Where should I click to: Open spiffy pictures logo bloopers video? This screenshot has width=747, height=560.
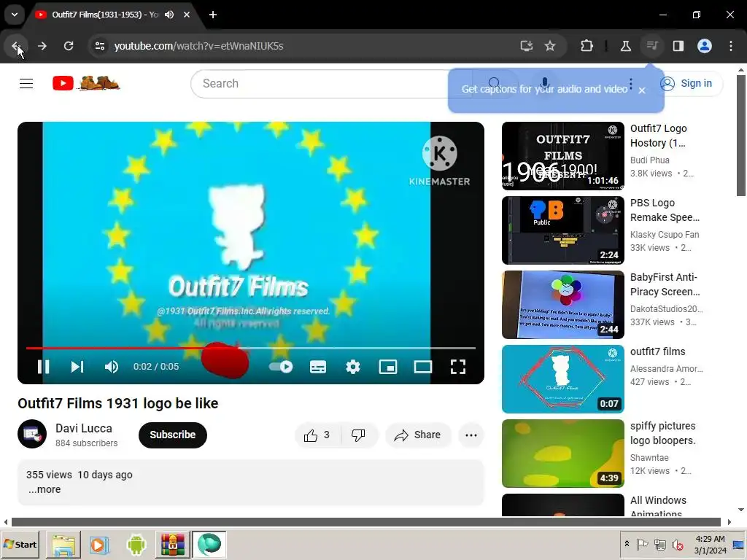pyautogui.click(x=662, y=433)
